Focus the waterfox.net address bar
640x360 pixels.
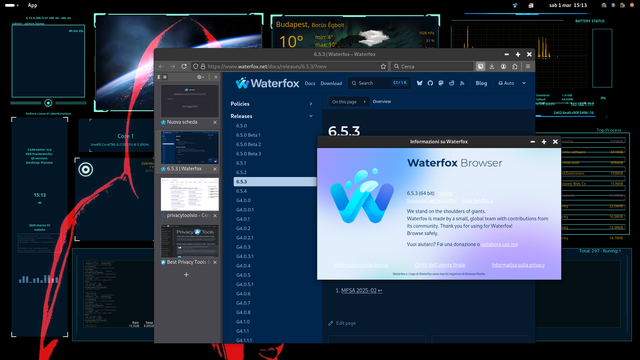pyautogui.click(x=289, y=67)
